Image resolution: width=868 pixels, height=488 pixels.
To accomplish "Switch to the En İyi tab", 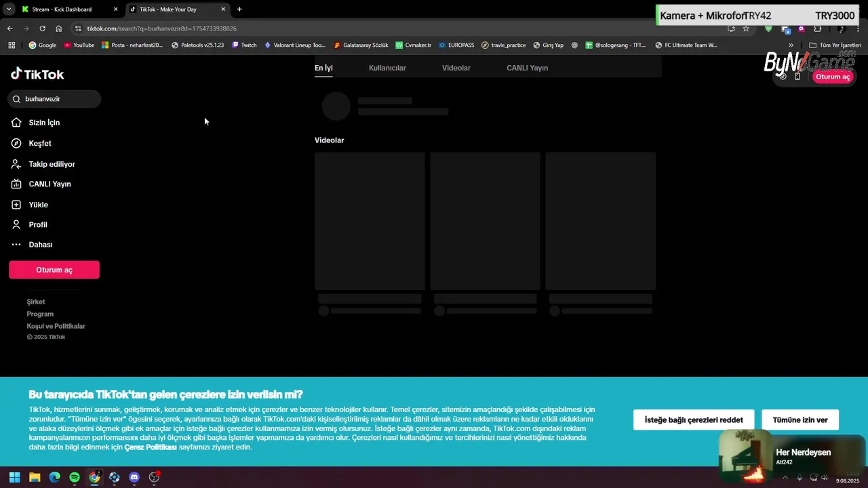I will (323, 68).
